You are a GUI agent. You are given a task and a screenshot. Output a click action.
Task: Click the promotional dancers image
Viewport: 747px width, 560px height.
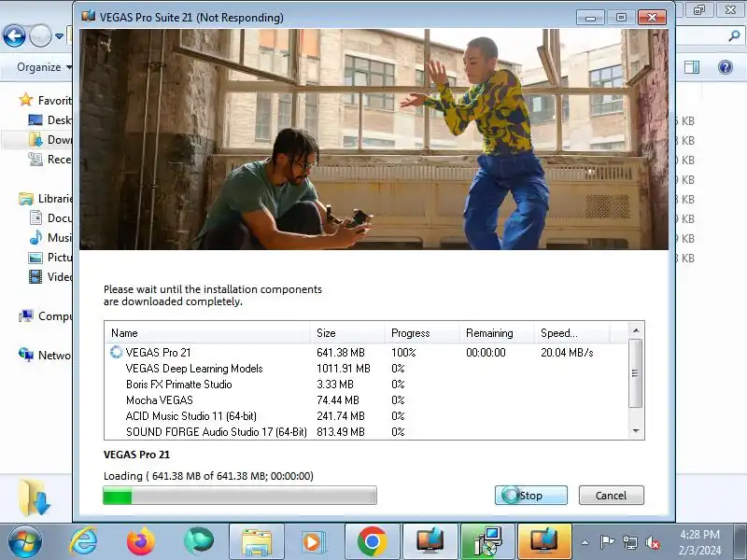(374, 139)
